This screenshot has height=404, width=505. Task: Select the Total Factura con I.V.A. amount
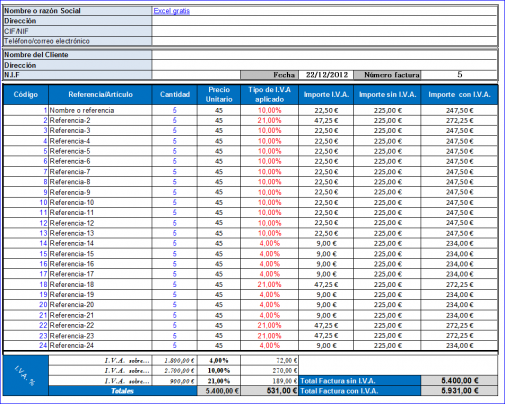click(459, 391)
